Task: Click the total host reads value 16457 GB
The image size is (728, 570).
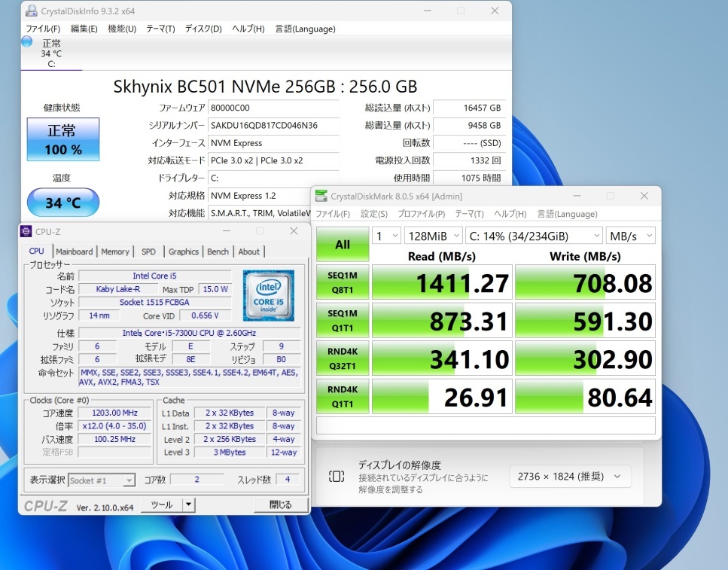Action: coord(469,108)
